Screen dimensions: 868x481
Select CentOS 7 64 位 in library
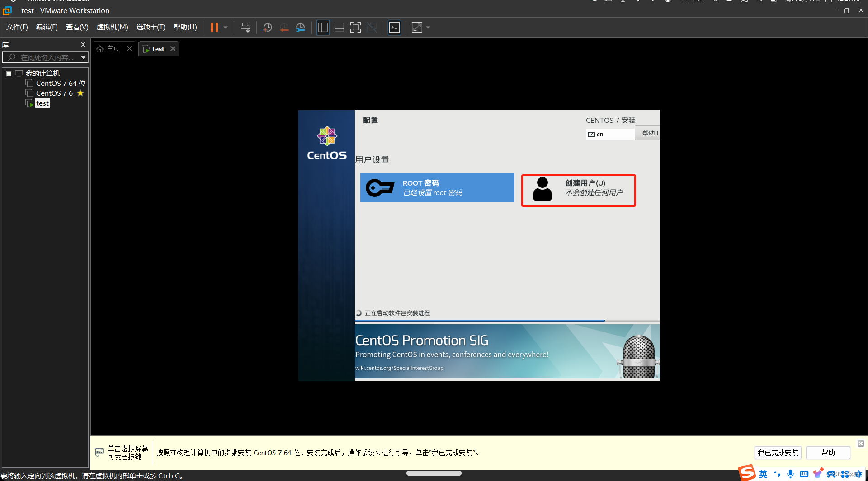pyautogui.click(x=61, y=84)
